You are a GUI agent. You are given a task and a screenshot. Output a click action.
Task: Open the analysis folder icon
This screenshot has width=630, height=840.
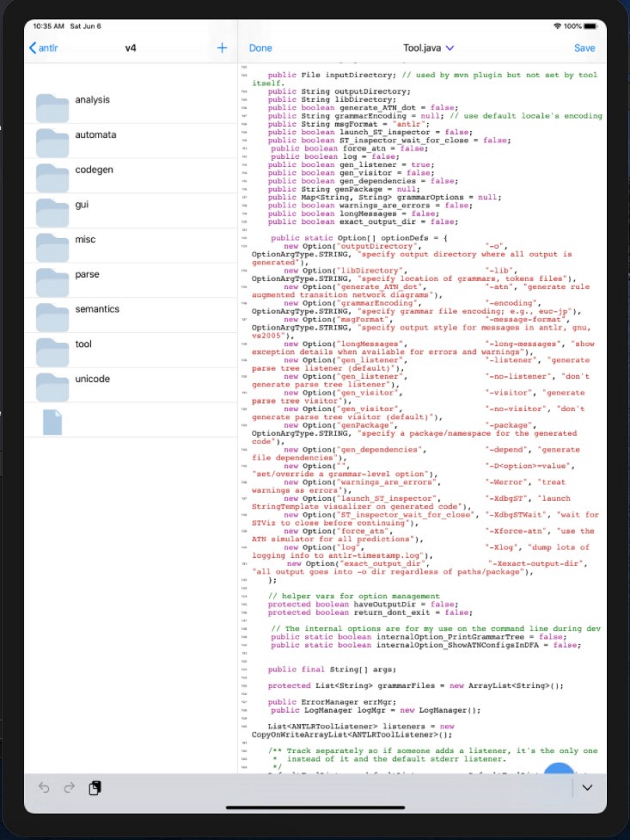coord(52,108)
